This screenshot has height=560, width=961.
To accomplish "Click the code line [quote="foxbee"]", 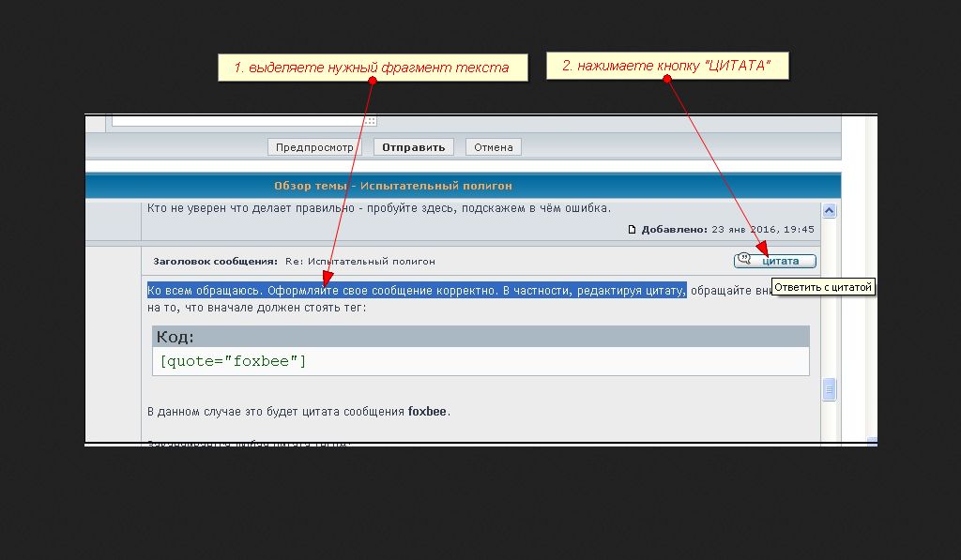I will [234, 361].
